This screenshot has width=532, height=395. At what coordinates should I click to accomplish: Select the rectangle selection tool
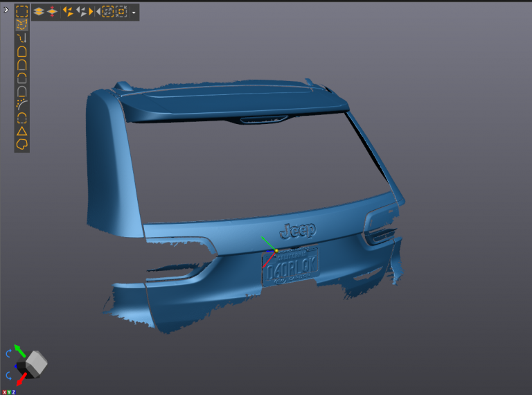[22, 12]
